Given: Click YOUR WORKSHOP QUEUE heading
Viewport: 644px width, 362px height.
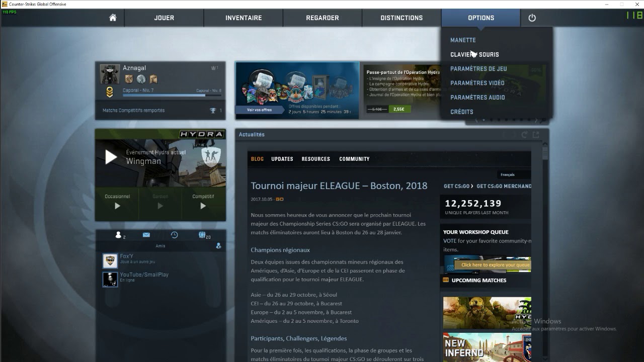Looking at the screenshot, I should (476, 232).
